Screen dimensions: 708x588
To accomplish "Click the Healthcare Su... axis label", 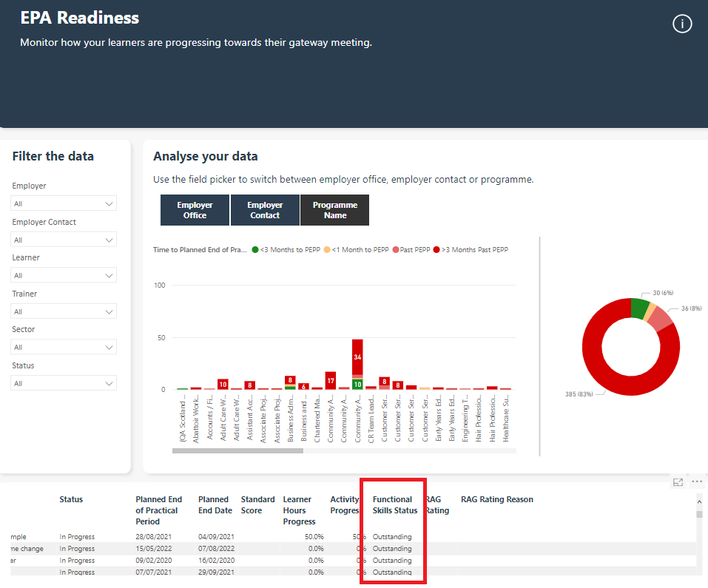I will point(506,419).
